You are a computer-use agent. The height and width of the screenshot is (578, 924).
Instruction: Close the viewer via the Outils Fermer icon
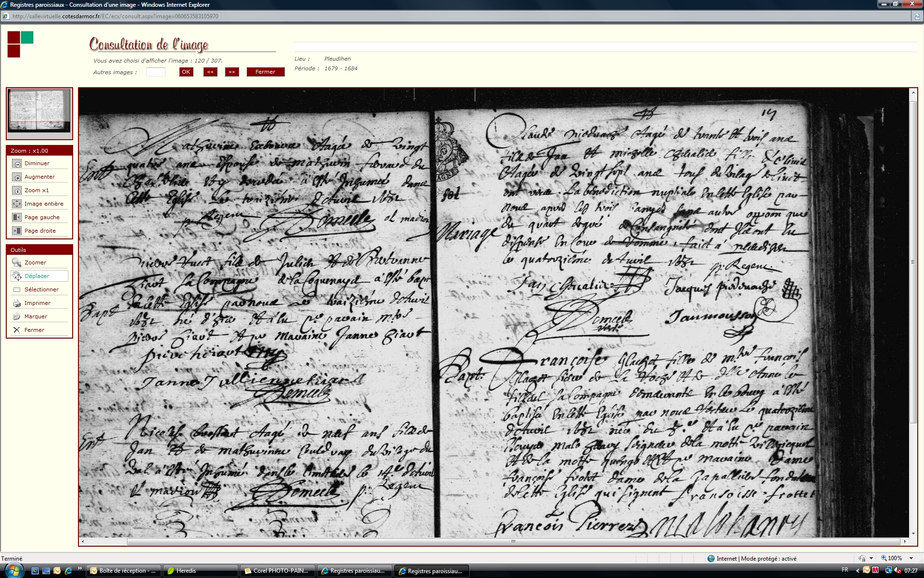point(17,330)
